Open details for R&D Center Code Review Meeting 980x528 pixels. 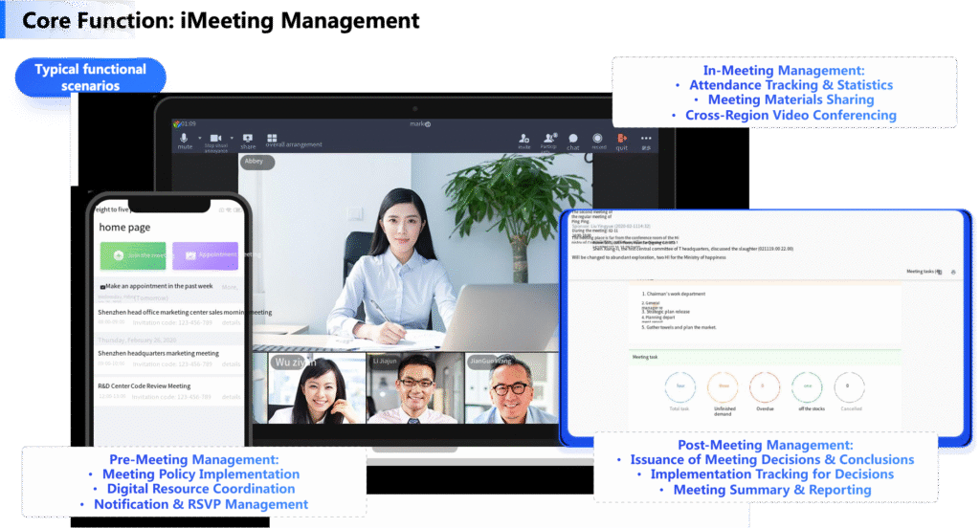pyautogui.click(x=230, y=396)
